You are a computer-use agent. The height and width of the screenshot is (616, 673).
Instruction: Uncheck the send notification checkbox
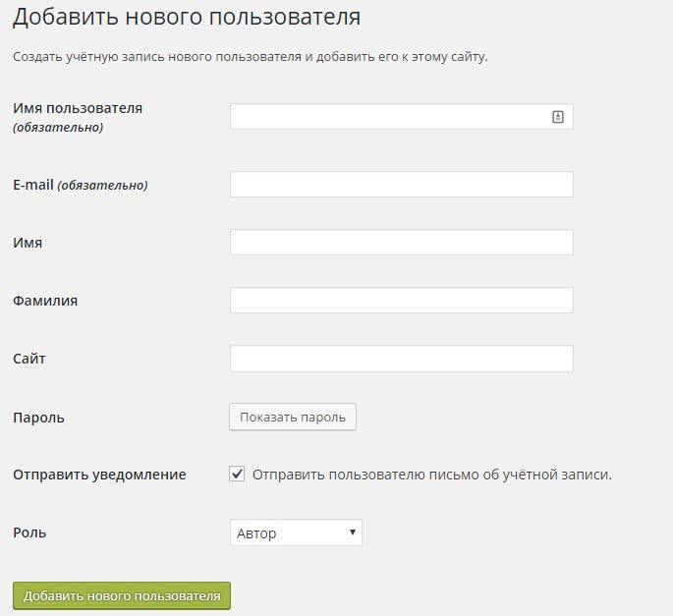coord(237,475)
